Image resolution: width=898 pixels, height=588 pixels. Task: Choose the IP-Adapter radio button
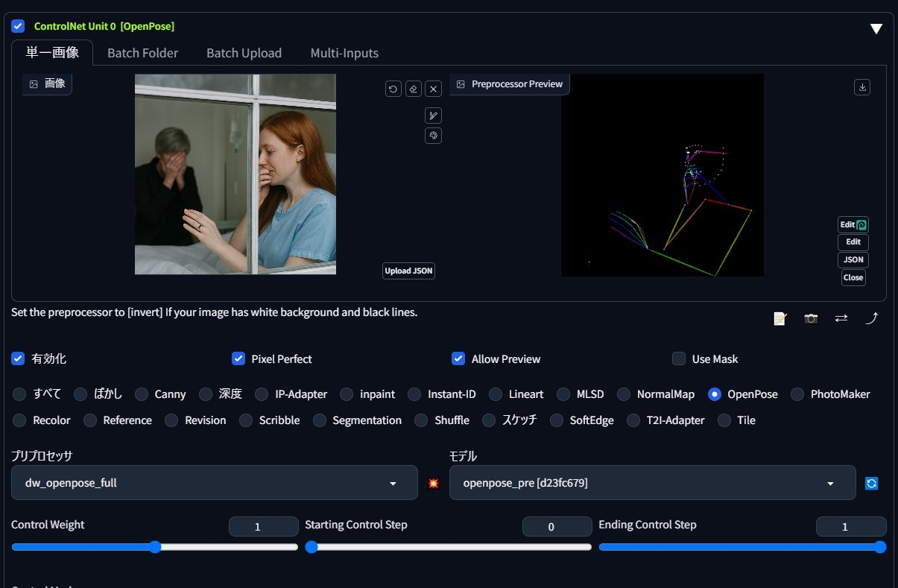click(262, 394)
